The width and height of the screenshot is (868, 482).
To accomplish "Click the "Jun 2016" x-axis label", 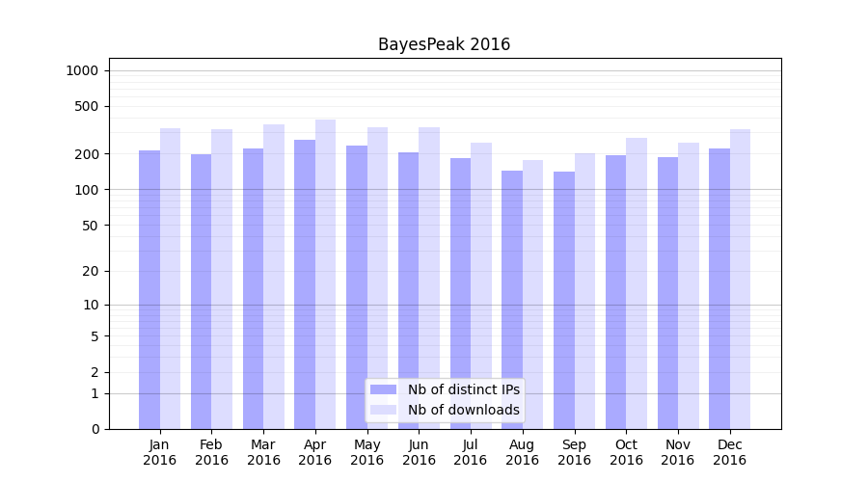I will tap(419, 452).
